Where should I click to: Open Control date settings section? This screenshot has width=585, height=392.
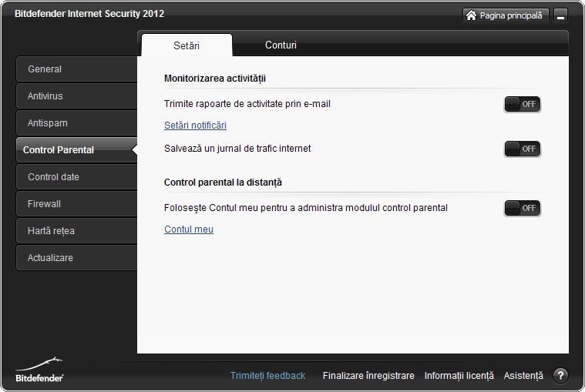[x=76, y=177]
